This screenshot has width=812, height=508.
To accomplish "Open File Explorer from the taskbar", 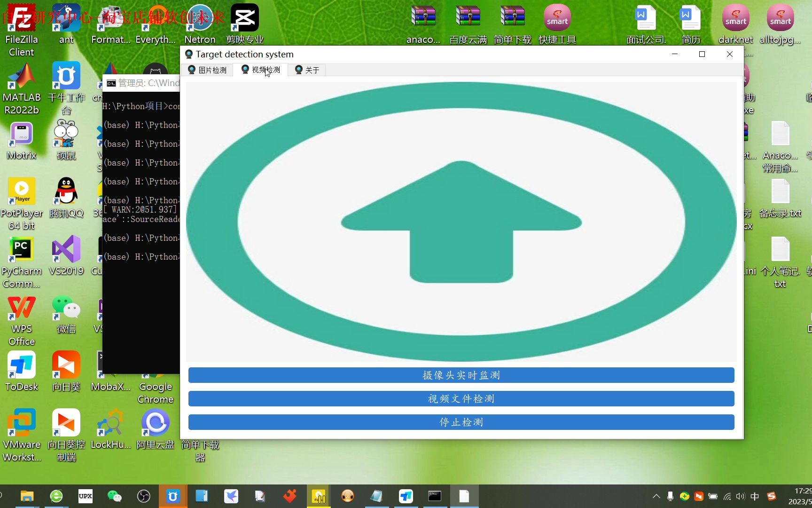I will coord(27,496).
